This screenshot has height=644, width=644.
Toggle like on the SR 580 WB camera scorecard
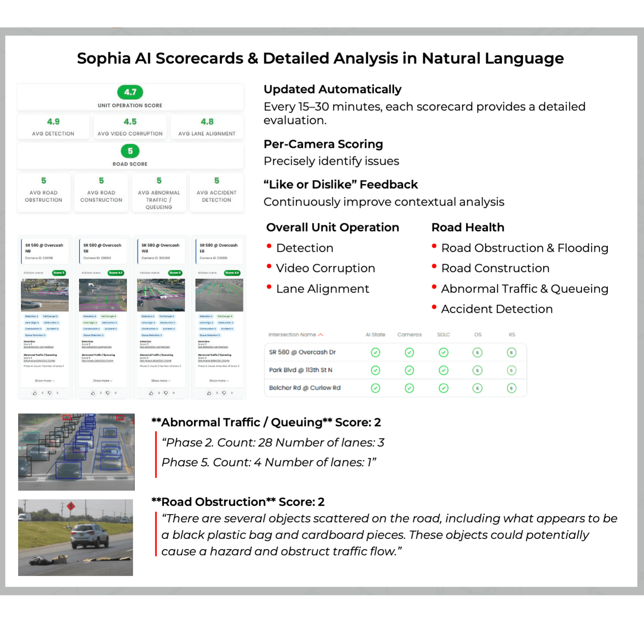tap(151, 393)
